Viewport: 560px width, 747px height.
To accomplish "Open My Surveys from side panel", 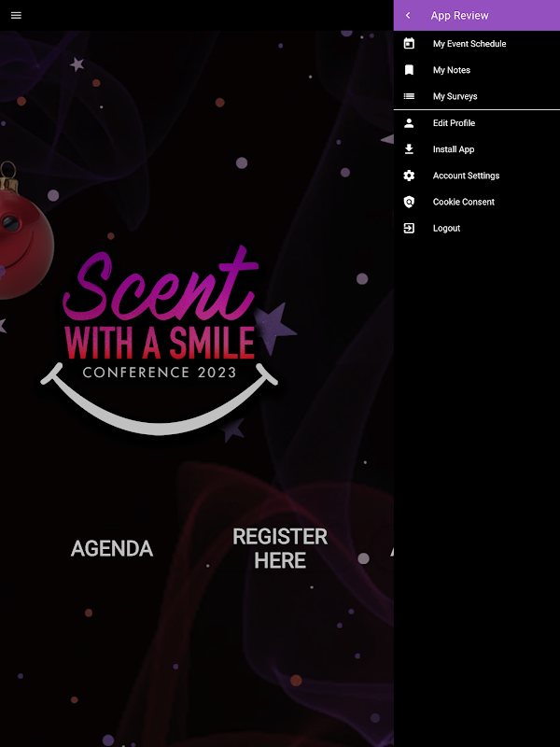I will [x=477, y=96].
